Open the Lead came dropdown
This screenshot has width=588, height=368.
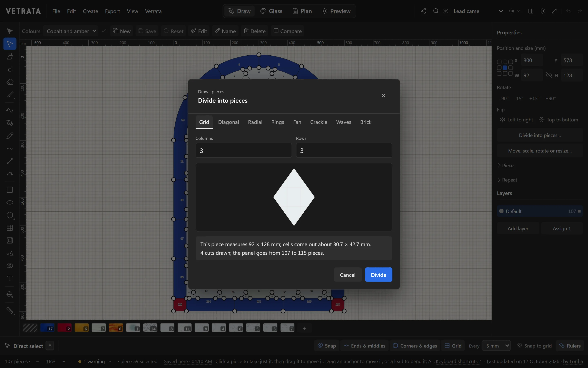pos(478,11)
